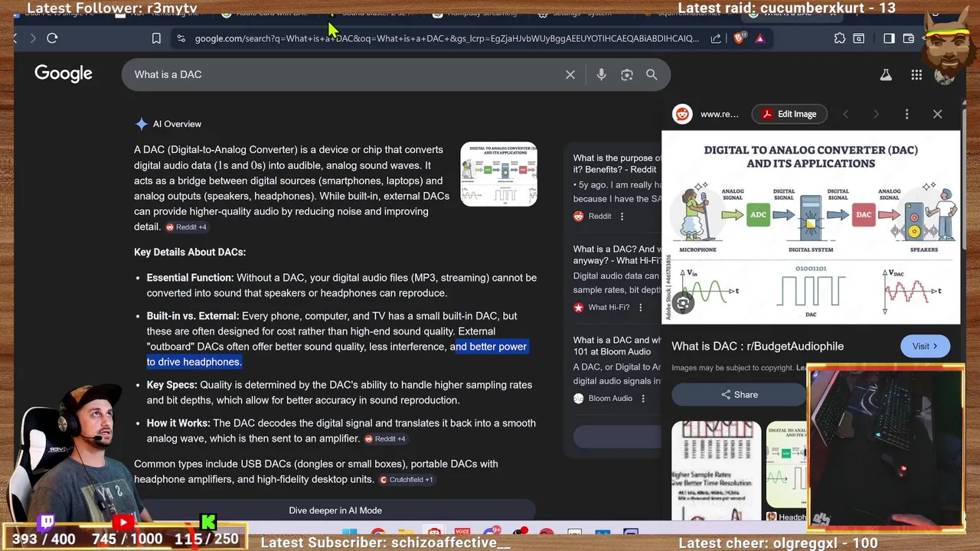Click the 'Essential Function:' bullet label
This screenshot has height=551, width=980.
click(190, 278)
